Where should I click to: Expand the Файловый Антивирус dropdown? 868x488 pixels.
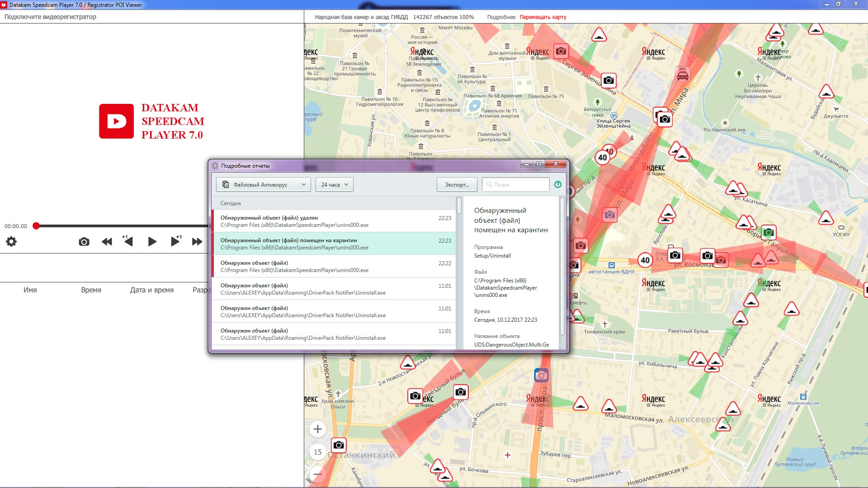coord(264,184)
